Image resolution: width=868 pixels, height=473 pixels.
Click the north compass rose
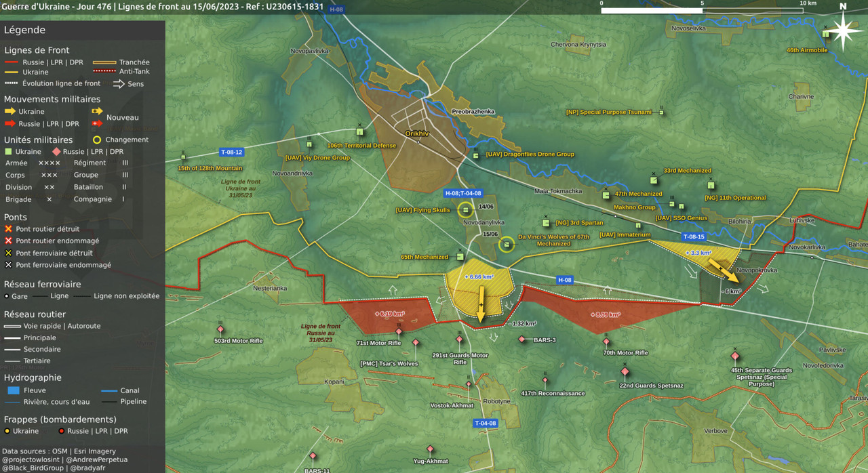coord(843,30)
